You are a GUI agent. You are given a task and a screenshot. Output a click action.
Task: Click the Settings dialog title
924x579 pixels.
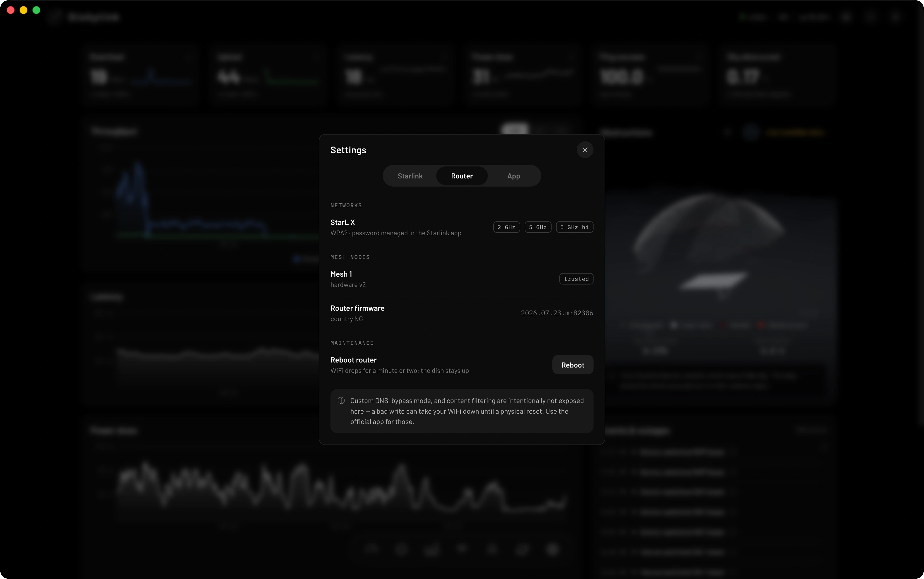click(x=348, y=150)
